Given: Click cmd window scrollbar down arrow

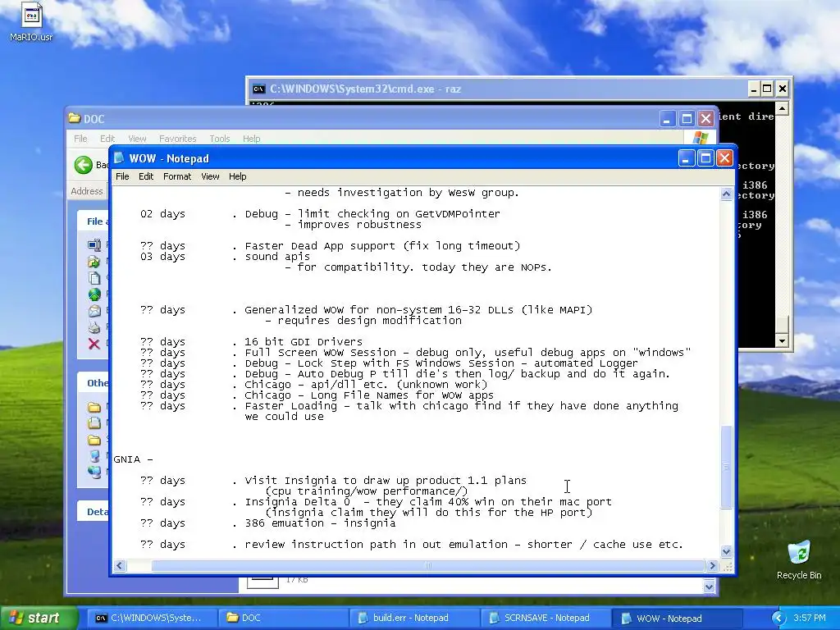Looking at the screenshot, I should click(x=782, y=340).
